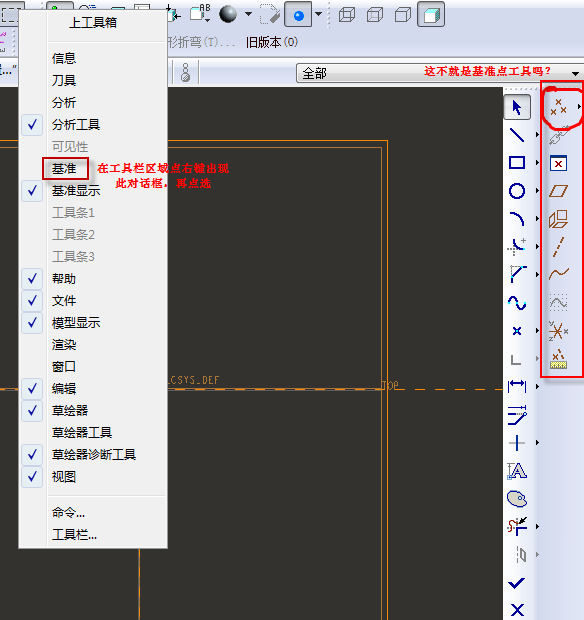
Task: Open 命令... customization dialog
Action: tap(68, 513)
